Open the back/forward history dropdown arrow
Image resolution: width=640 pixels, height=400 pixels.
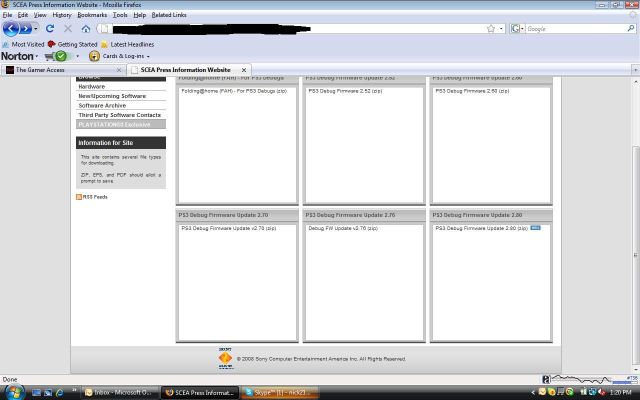[36, 29]
